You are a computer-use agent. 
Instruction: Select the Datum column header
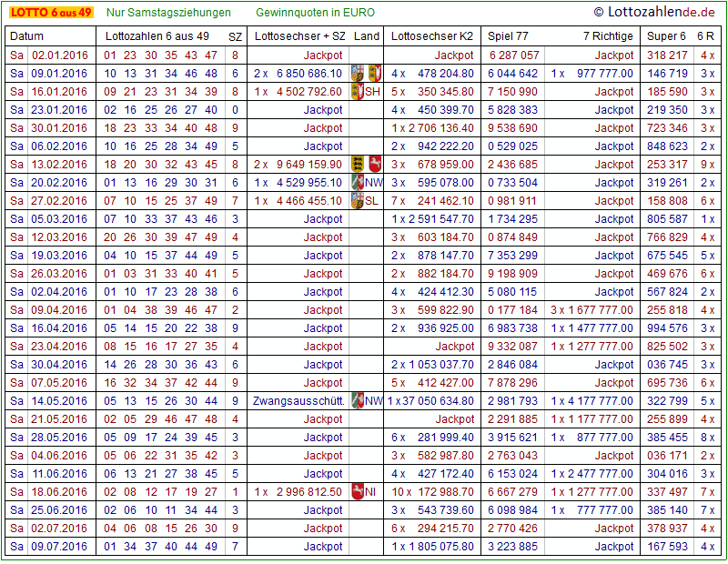click(x=26, y=36)
